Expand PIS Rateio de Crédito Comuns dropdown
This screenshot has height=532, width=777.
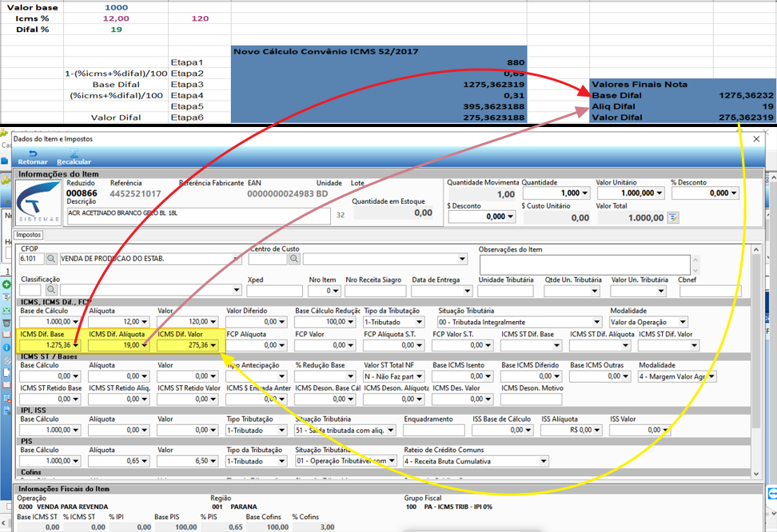pos(544,461)
